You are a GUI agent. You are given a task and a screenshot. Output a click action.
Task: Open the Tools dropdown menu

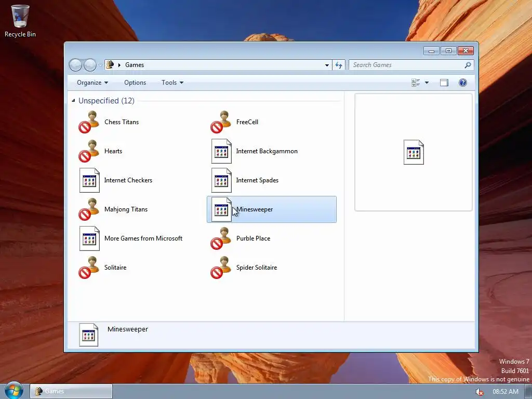coord(172,83)
